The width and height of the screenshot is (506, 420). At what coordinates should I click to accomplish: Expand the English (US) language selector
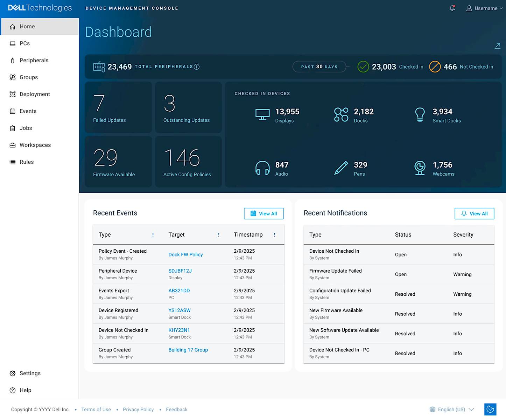[452, 409]
